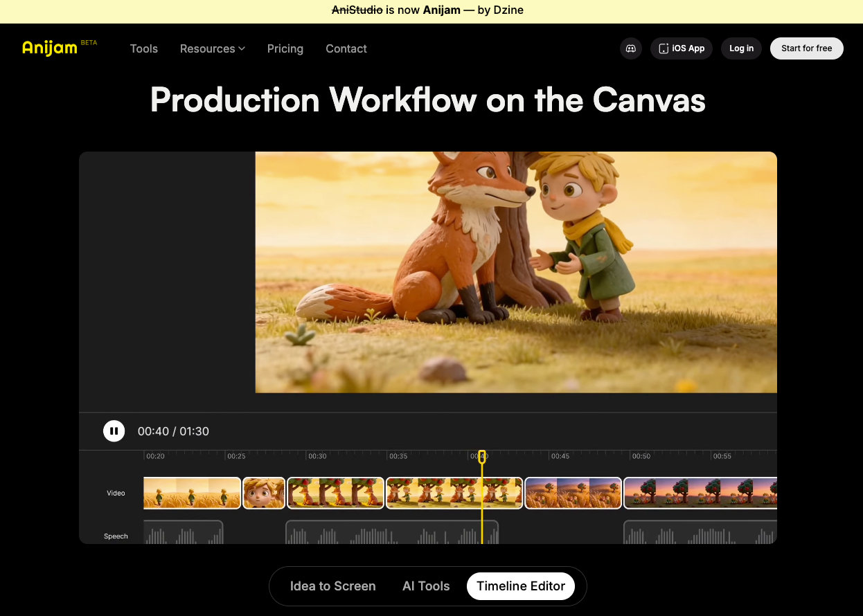Image resolution: width=863 pixels, height=616 pixels.
Task: Open the Tools menu
Action: coord(144,48)
